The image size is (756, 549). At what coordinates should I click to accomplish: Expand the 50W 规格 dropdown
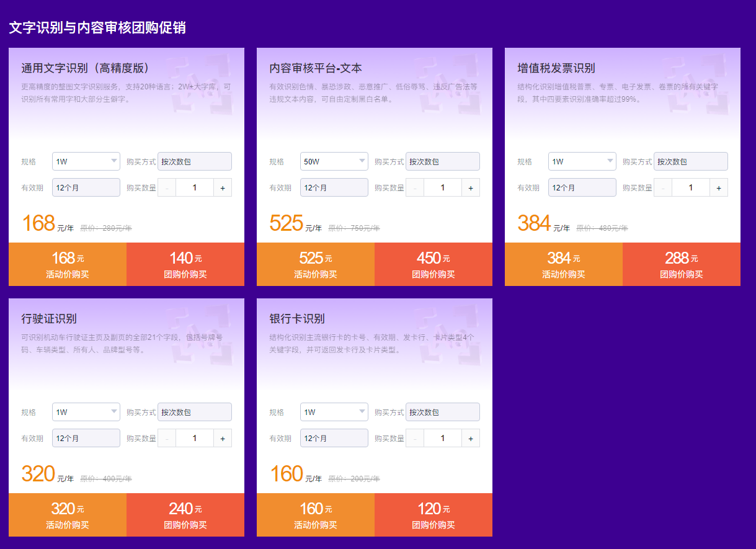[334, 161]
